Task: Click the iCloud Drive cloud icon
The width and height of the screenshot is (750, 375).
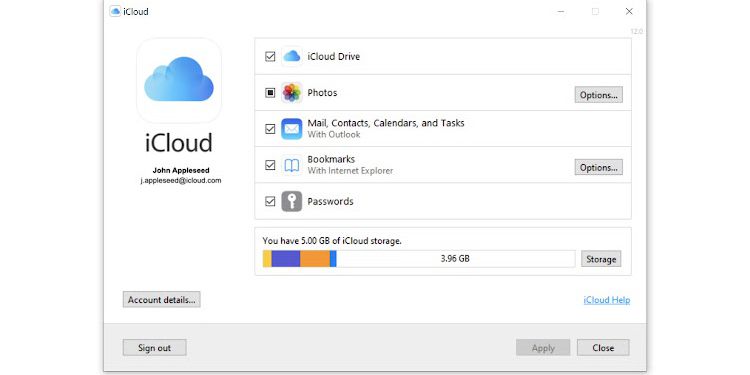Action: [x=292, y=56]
